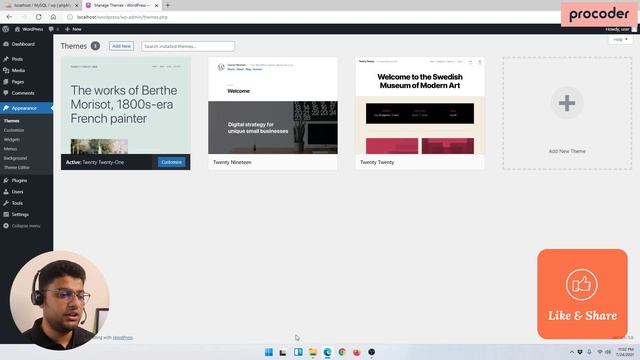Open Menus submenu entry
This screenshot has height=360, width=640.
click(11, 149)
